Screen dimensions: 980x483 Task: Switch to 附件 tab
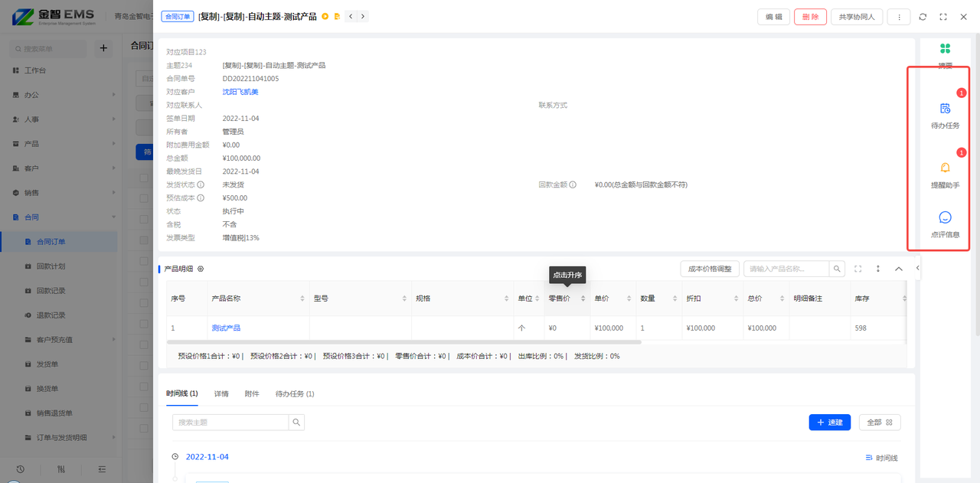[x=252, y=393]
